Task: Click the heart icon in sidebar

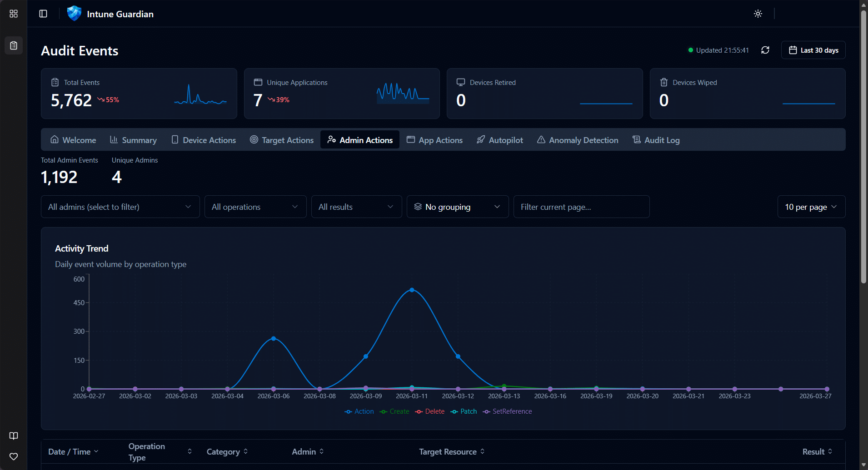Action: pos(14,456)
